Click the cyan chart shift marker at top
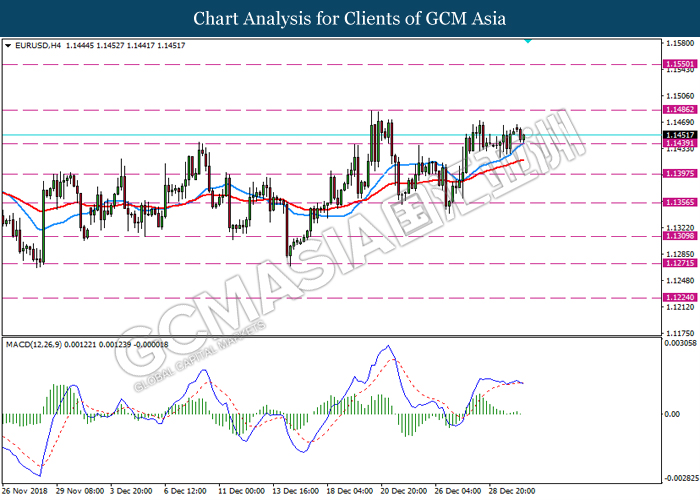 pyautogui.click(x=528, y=41)
